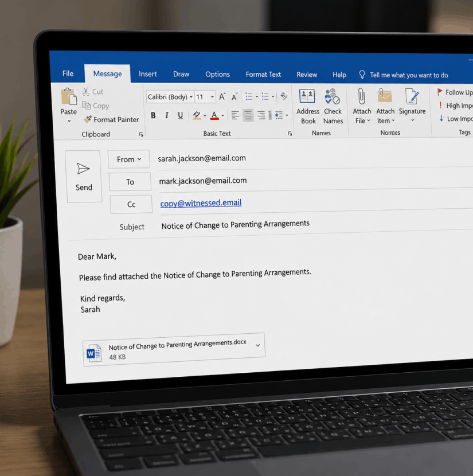Open the Signature menu
The height and width of the screenshot is (476, 473).
click(412, 106)
